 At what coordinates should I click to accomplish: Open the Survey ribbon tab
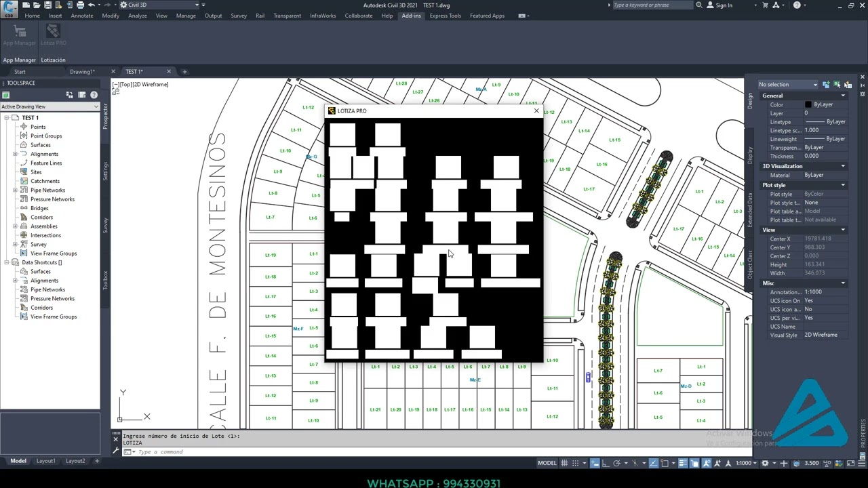[x=239, y=16]
